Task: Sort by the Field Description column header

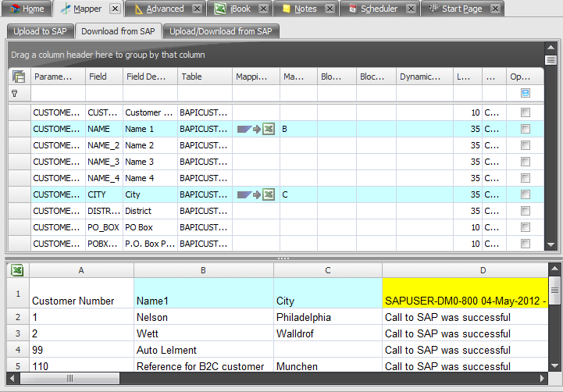Action: tap(150, 77)
